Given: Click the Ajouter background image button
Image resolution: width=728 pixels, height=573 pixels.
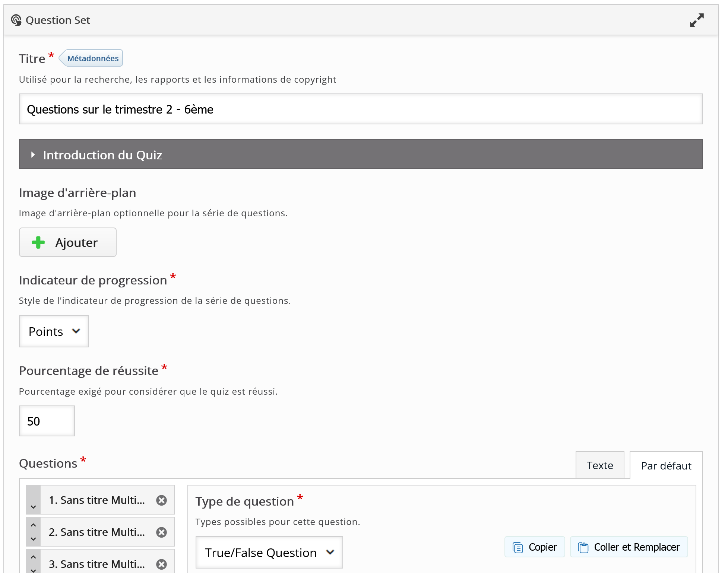Looking at the screenshot, I should coord(68,242).
